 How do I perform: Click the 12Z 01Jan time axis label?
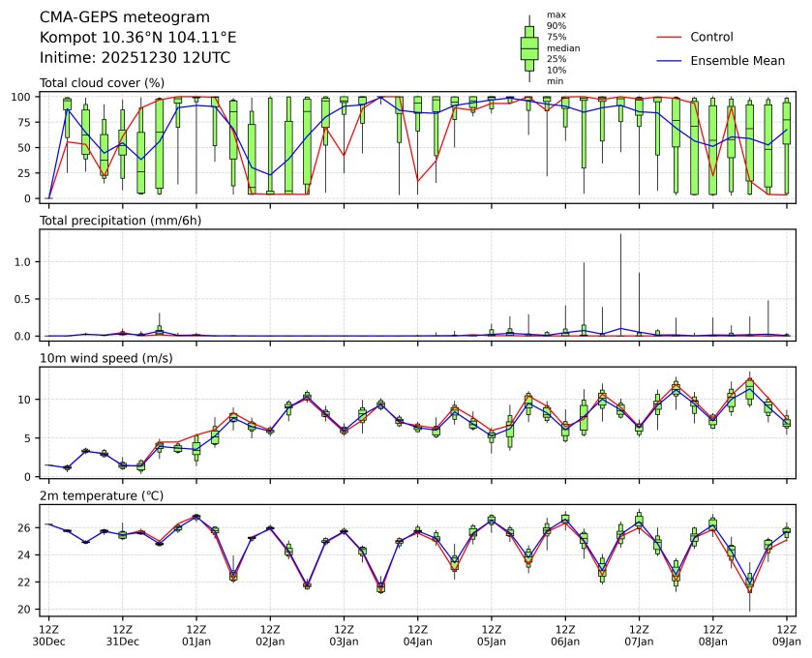[196, 635]
